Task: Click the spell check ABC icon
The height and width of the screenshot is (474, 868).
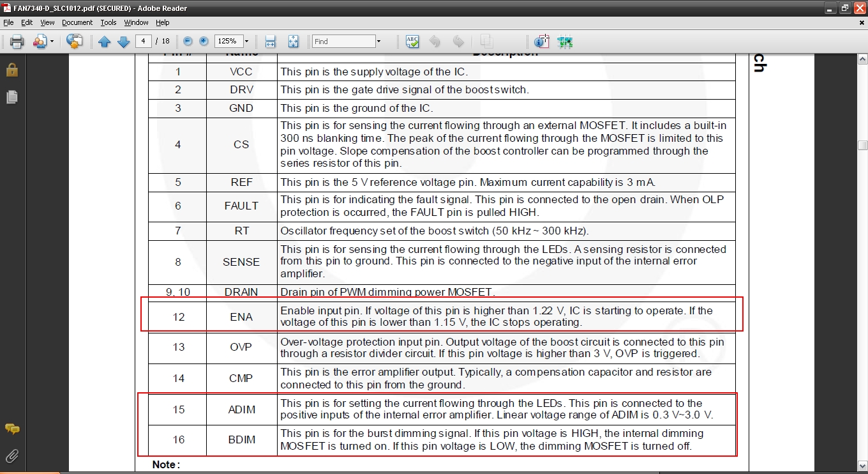Action: [x=412, y=42]
